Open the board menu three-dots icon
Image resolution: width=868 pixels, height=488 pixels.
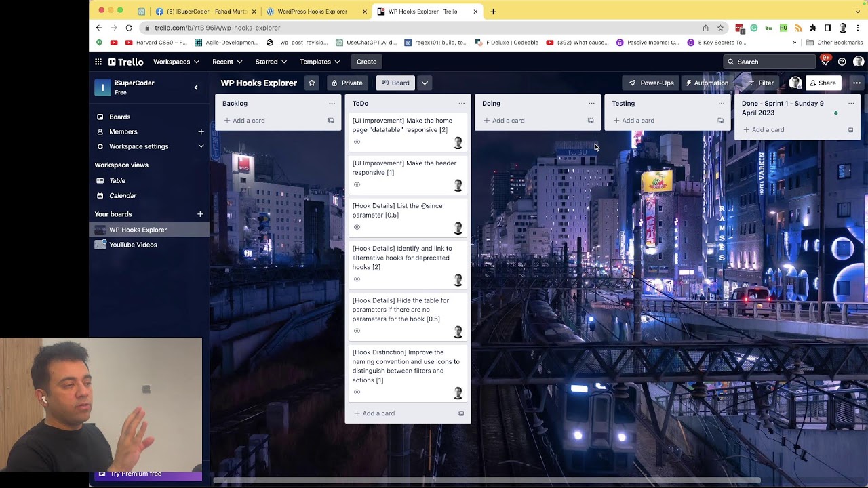click(856, 83)
